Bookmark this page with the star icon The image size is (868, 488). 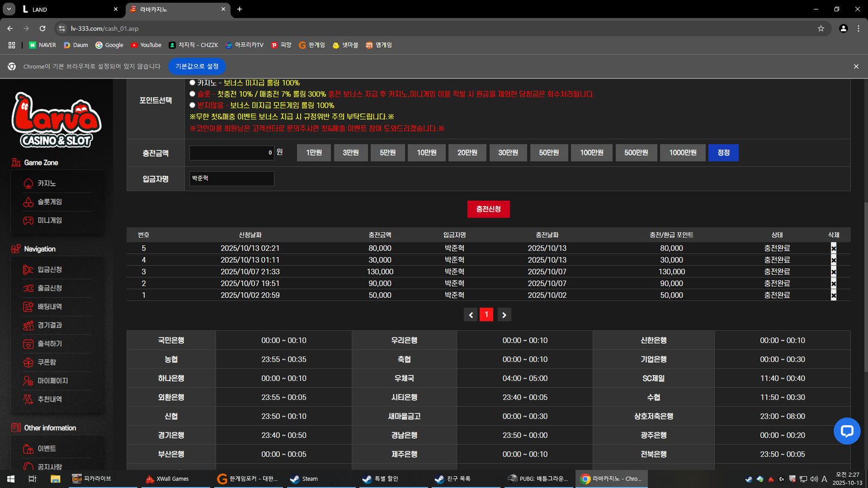(x=821, y=28)
